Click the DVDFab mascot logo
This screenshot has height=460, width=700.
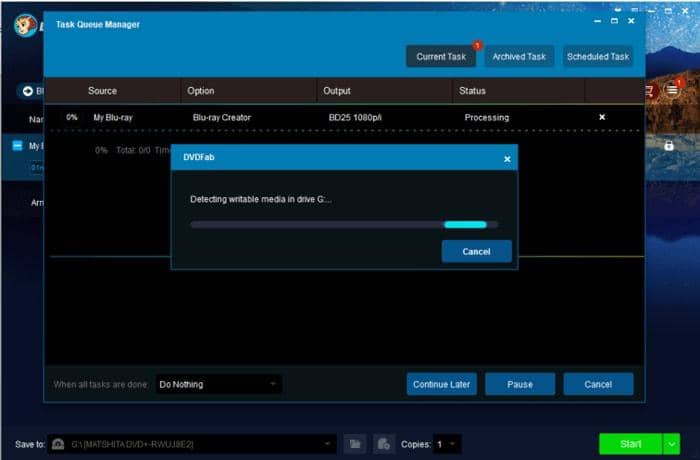[x=25, y=25]
